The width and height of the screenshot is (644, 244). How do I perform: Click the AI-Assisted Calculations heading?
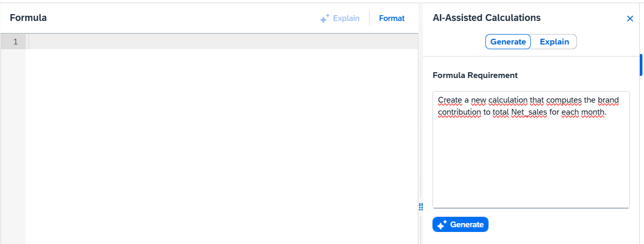pyautogui.click(x=486, y=18)
